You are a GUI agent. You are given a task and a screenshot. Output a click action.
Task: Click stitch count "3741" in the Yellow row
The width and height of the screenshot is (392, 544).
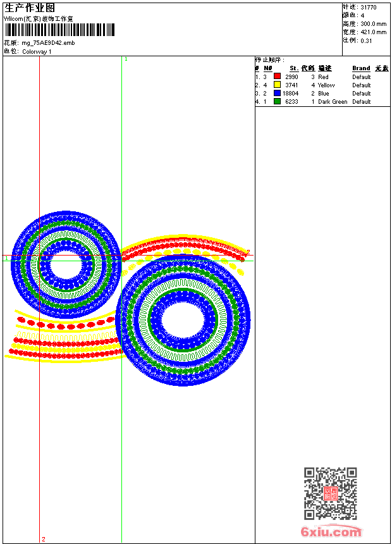click(291, 85)
